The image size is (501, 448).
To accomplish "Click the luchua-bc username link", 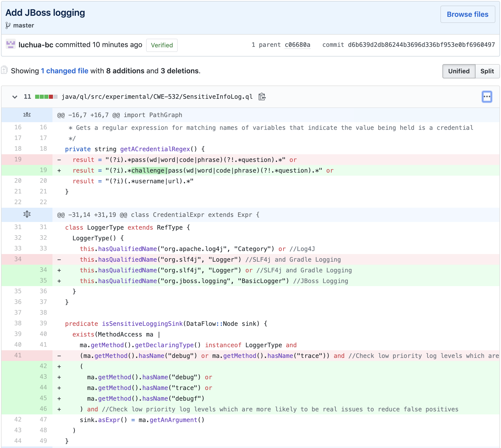I will pos(36,45).
